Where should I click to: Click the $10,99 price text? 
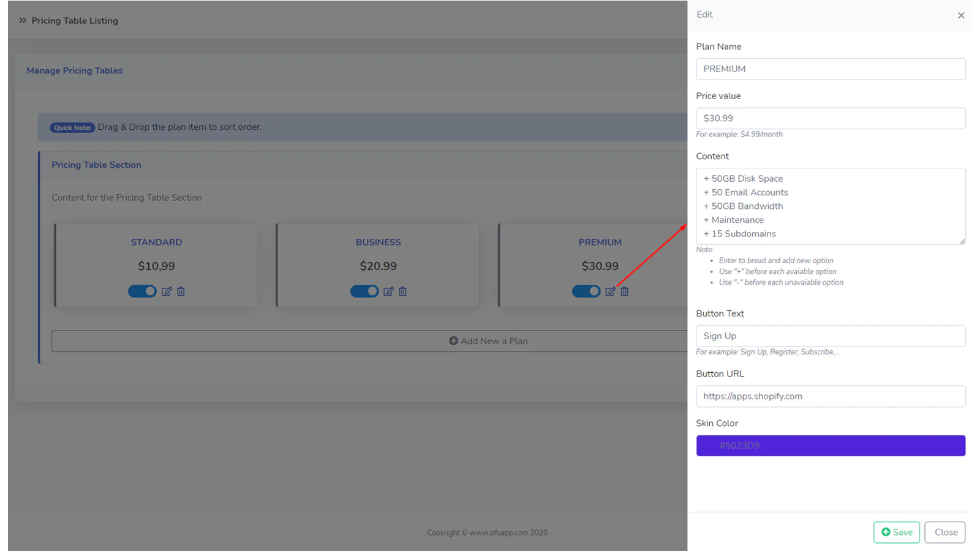point(156,266)
